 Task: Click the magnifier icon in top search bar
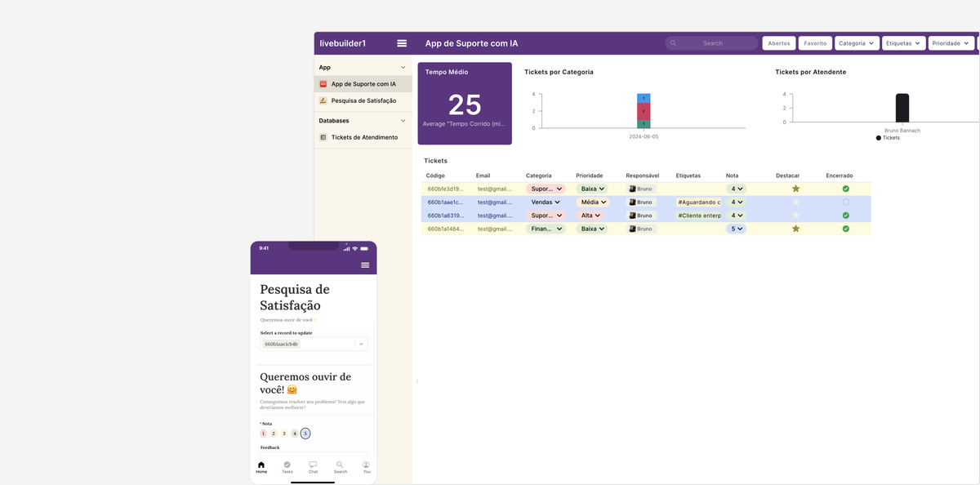672,42
